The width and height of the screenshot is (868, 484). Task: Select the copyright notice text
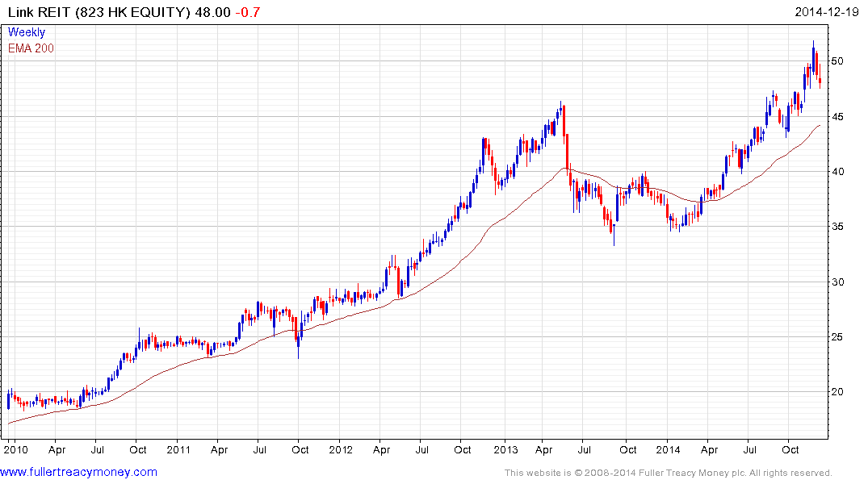click(669, 473)
